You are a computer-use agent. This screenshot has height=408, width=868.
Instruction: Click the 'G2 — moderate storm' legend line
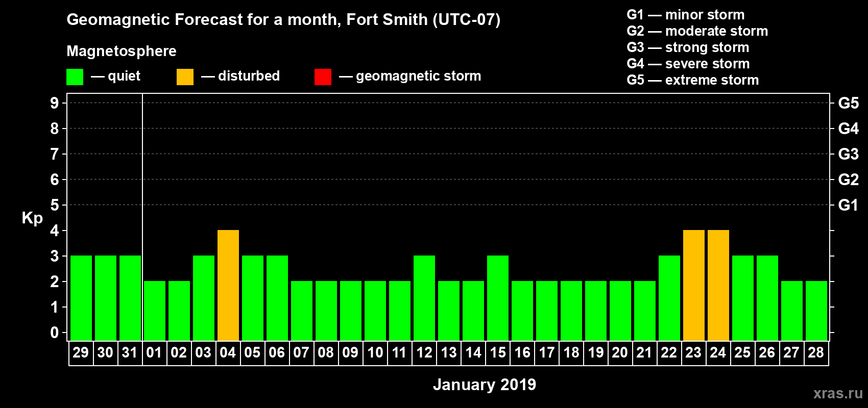click(697, 31)
